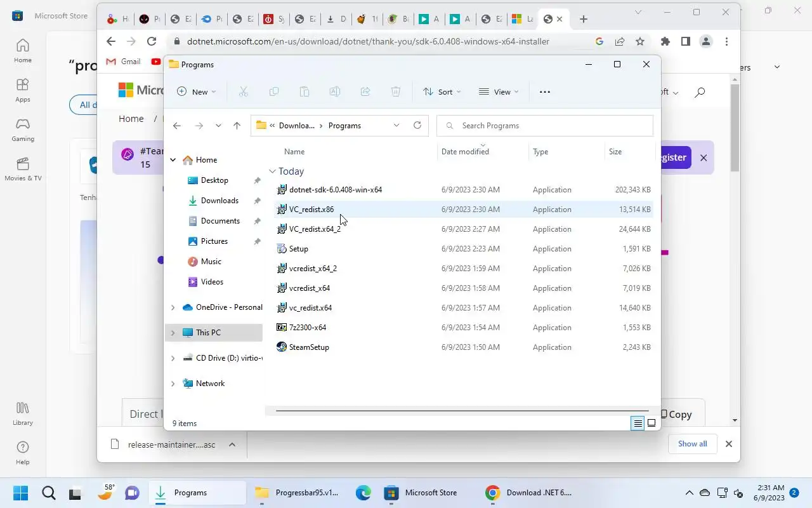The width and height of the screenshot is (812, 508).
Task: Open the View dropdown
Action: [499, 91]
